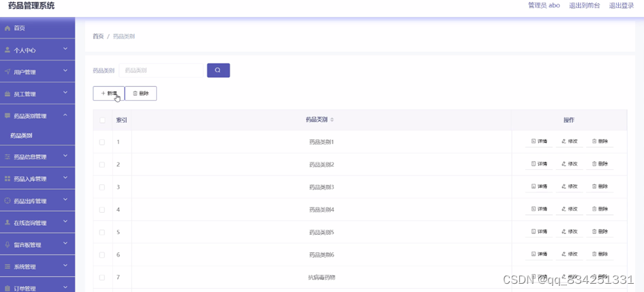Screen dimensions: 644x292
Task: Click the 药品管理系统 title
Action: pos(31,5)
